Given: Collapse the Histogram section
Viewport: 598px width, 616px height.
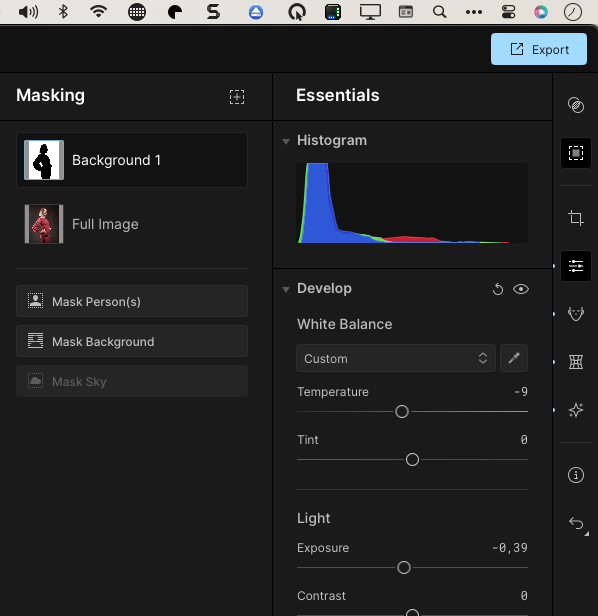Looking at the screenshot, I should tap(286, 141).
